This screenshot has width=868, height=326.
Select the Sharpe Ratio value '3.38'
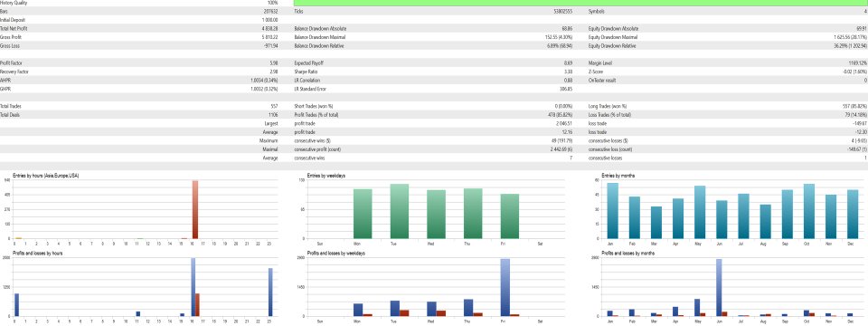[569, 72]
